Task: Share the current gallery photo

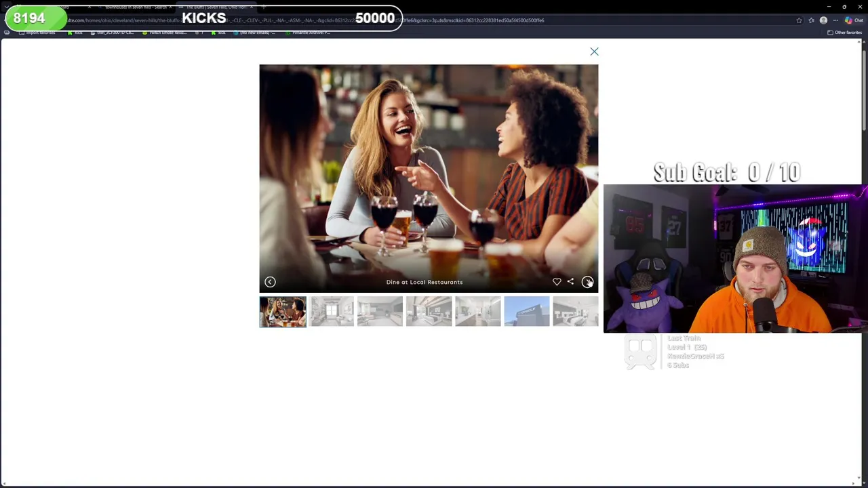Action: click(570, 282)
